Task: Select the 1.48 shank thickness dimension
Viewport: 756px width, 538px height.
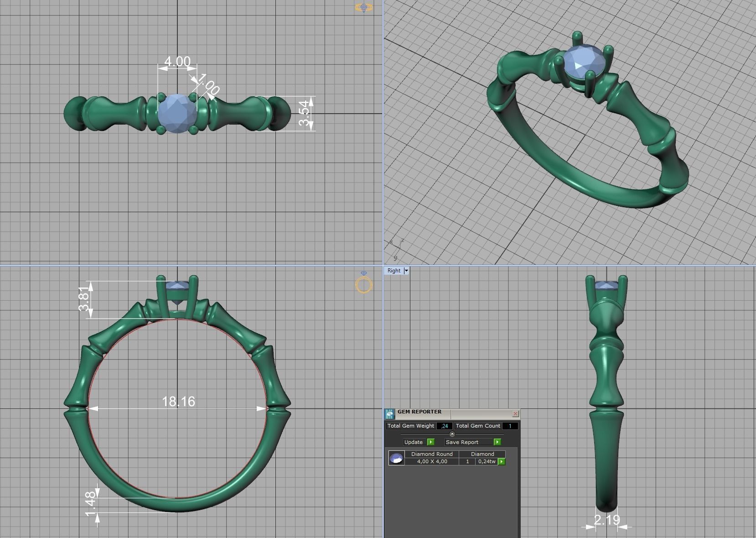Action: (x=91, y=504)
